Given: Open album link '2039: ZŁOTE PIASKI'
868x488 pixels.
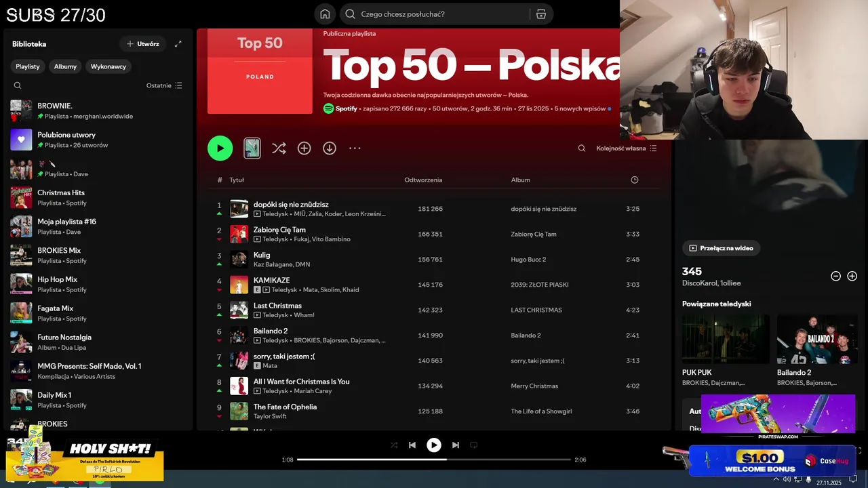Looking at the screenshot, I should [x=540, y=285].
